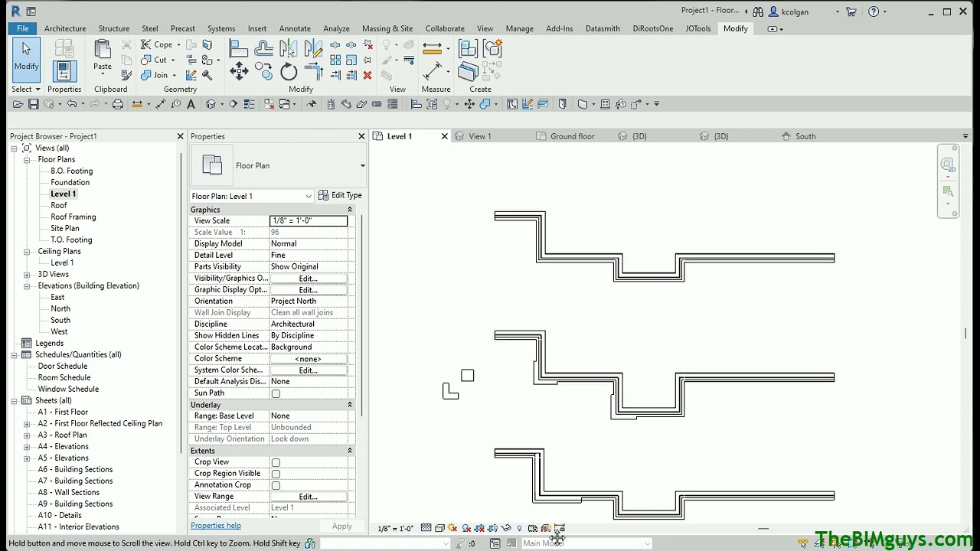
Task: Open the shopping cart Autodesk store icon
Action: click(x=851, y=11)
